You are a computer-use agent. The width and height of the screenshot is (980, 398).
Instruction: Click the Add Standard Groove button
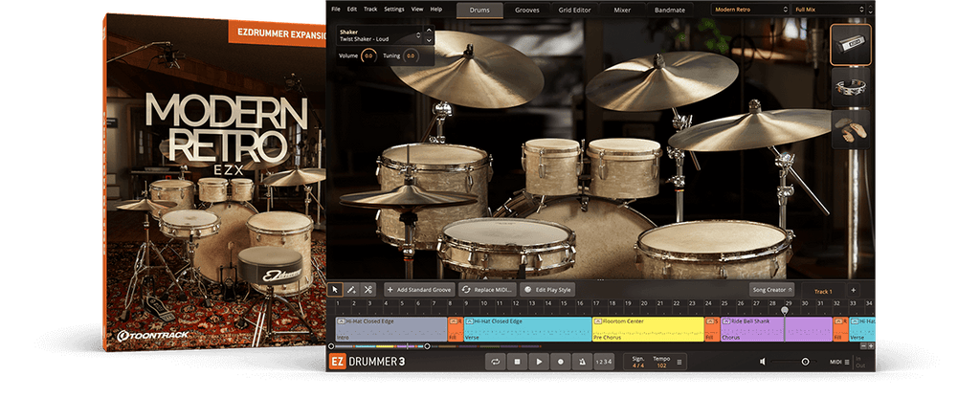pos(419,289)
